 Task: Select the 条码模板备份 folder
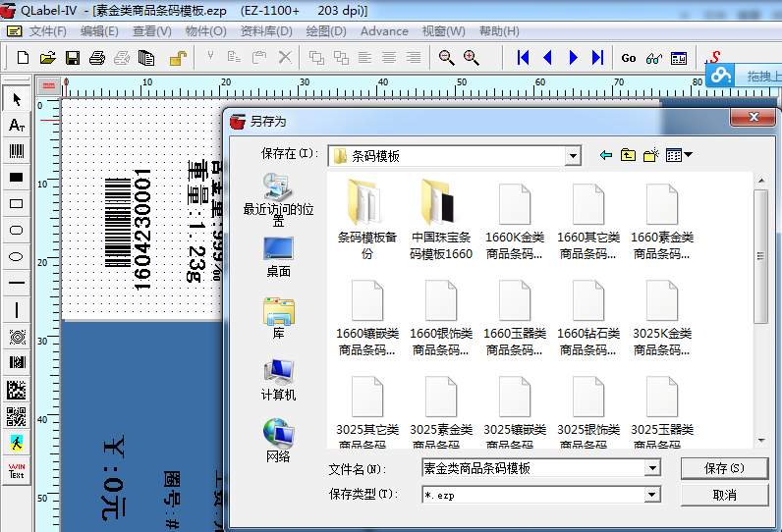tap(367, 219)
